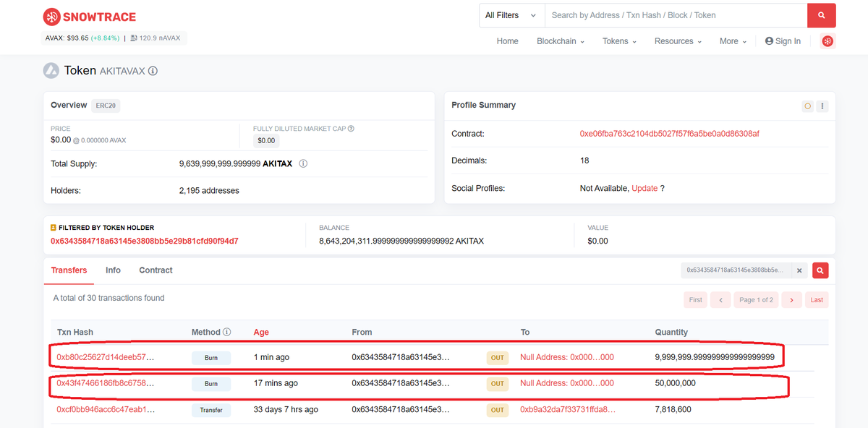Click in the search by address input field
Image resolution: width=868 pixels, height=428 pixels.
click(675, 15)
